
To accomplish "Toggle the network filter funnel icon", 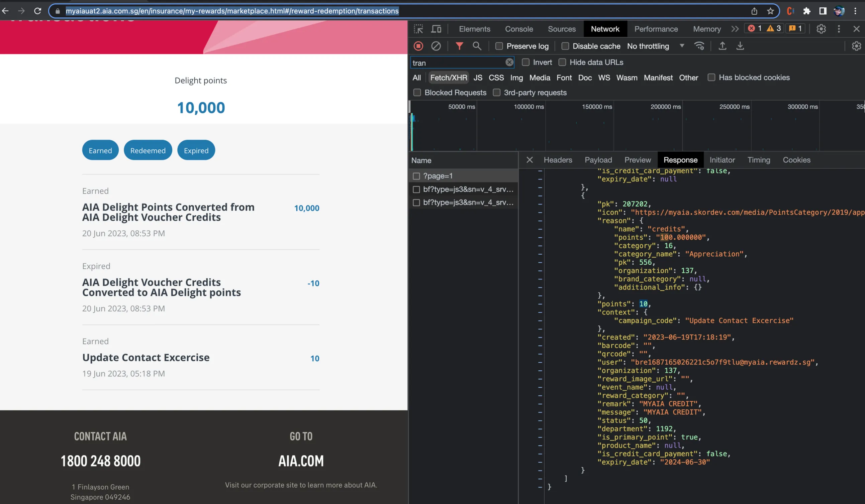I will [459, 46].
